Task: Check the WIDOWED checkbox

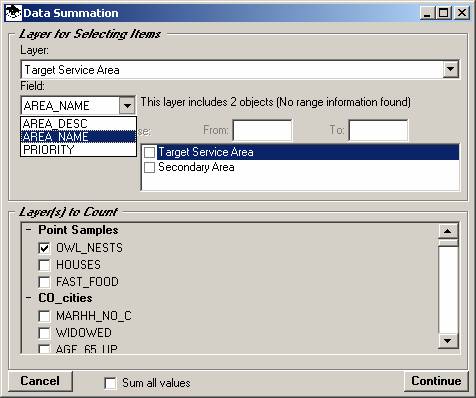Action: (x=44, y=333)
